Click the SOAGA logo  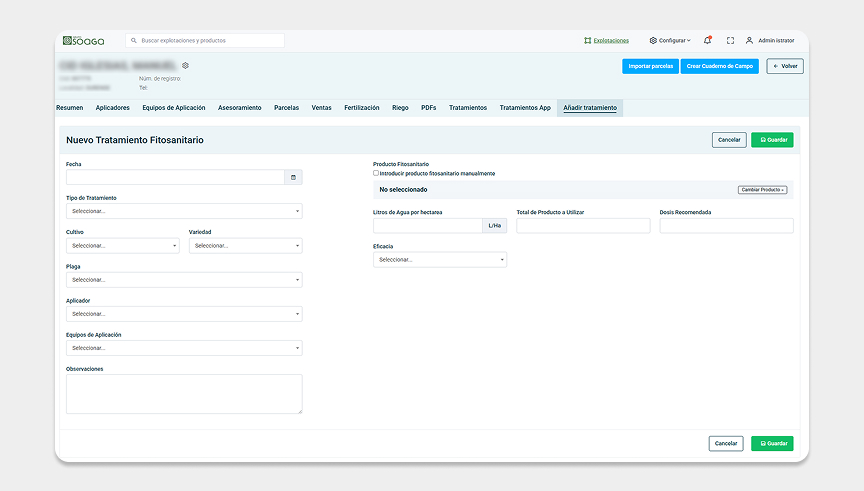83,41
